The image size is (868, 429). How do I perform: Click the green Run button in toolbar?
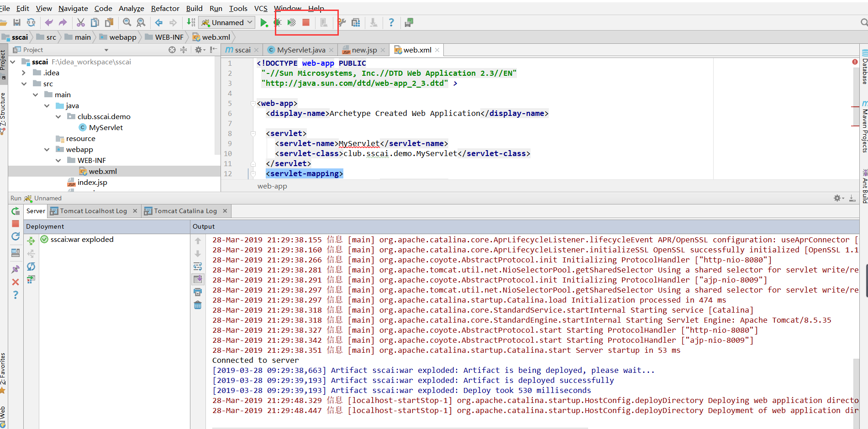(x=263, y=23)
